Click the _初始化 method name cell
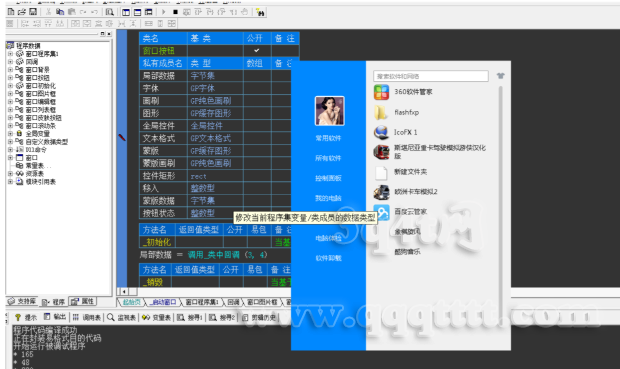 157,242
